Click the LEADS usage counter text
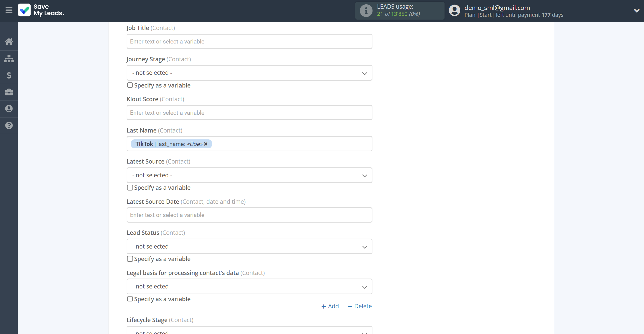The image size is (644, 334). click(x=398, y=14)
